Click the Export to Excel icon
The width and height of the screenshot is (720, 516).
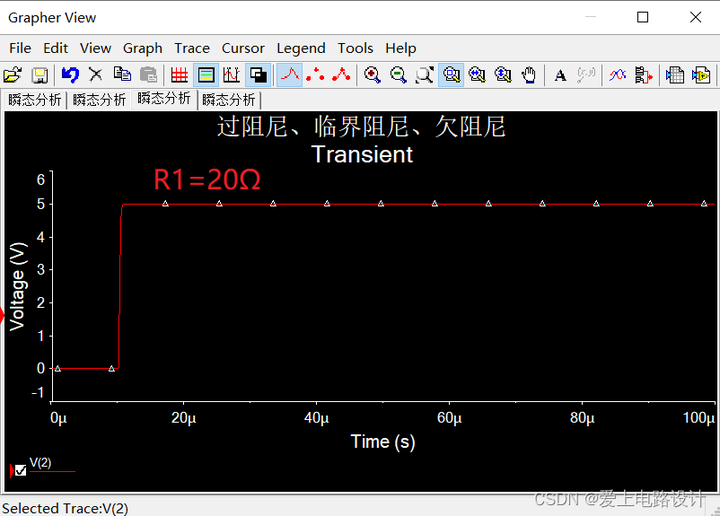(x=675, y=75)
